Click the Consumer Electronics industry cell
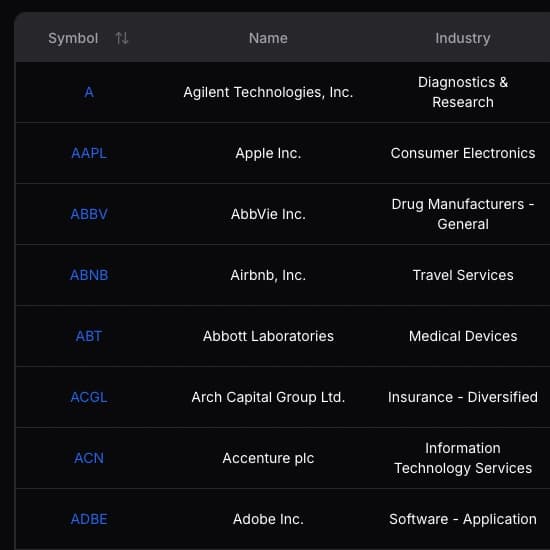 tap(463, 153)
